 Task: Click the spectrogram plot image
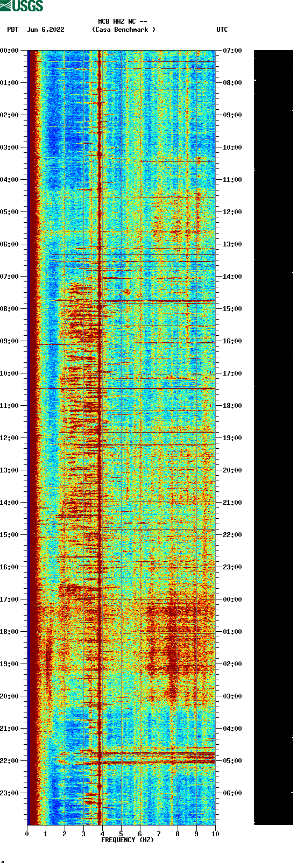pyautogui.click(x=121, y=437)
